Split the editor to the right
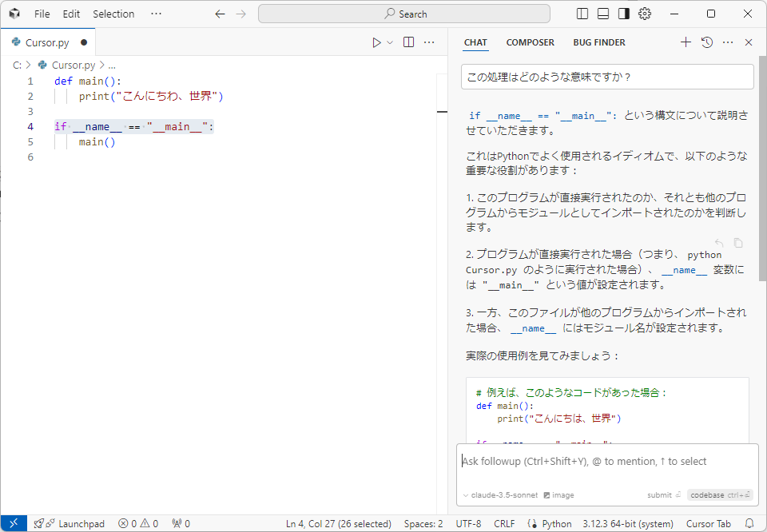The height and width of the screenshot is (532, 767). coord(408,42)
